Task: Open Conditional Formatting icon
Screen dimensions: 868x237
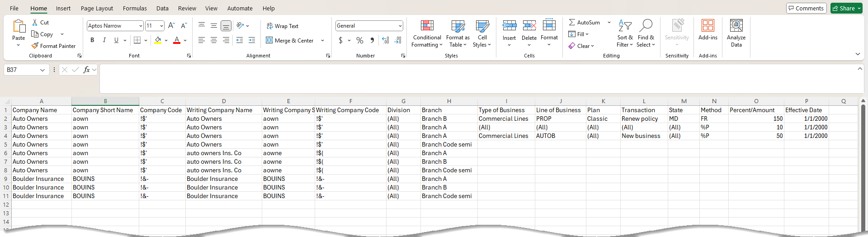Action: pos(427,25)
